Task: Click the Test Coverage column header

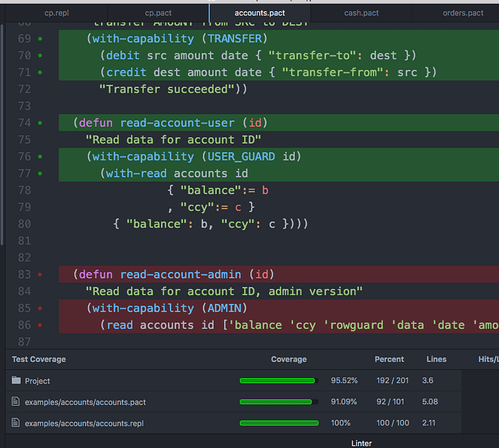Action: pyautogui.click(x=39, y=359)
